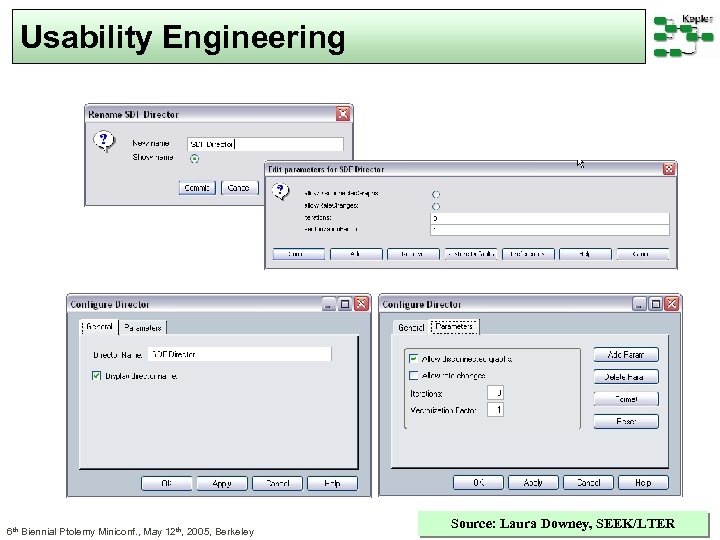
Task: Click the Kepler logo
Action: [x=684, y=36]
